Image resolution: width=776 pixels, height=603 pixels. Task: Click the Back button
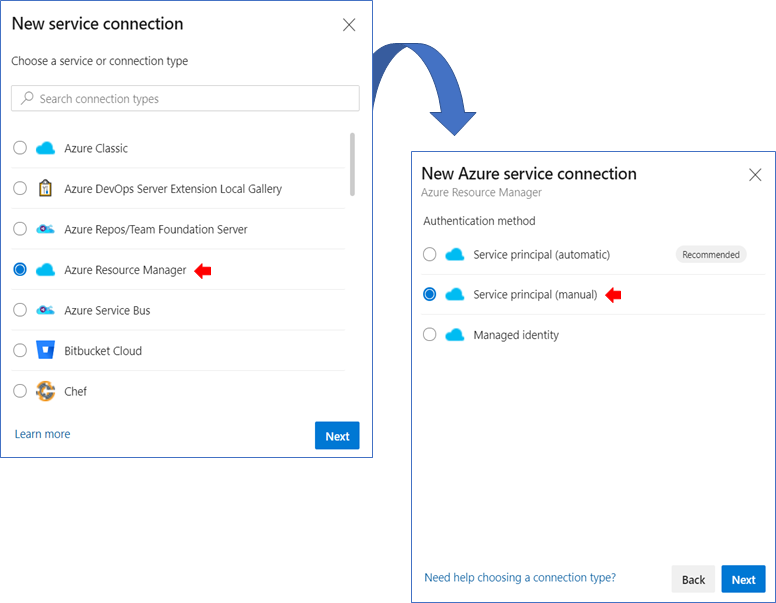pyautogui.click(x=693, y=579)
